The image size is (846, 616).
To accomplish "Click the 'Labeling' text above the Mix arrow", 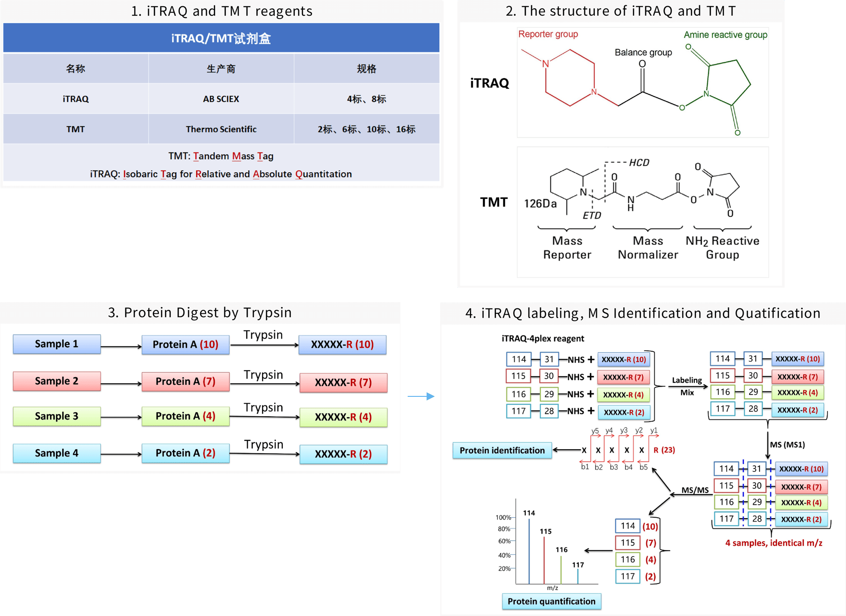I will coord(687,380).
